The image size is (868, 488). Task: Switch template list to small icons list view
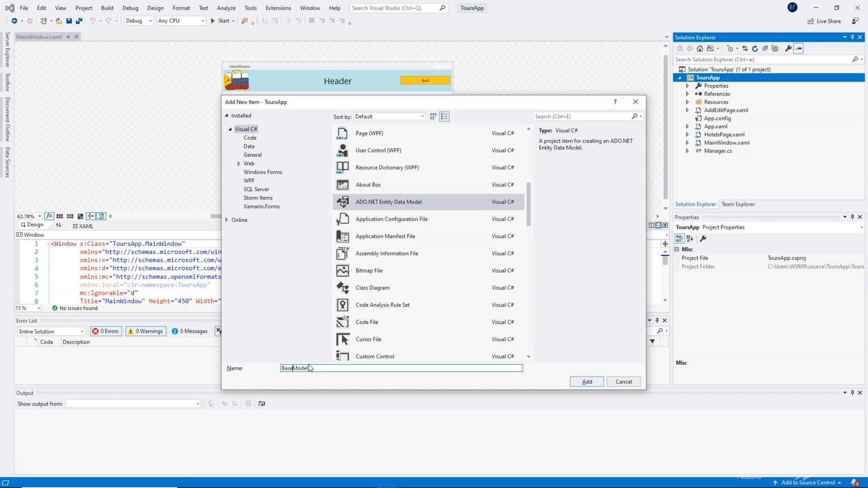tap(444, 116)
